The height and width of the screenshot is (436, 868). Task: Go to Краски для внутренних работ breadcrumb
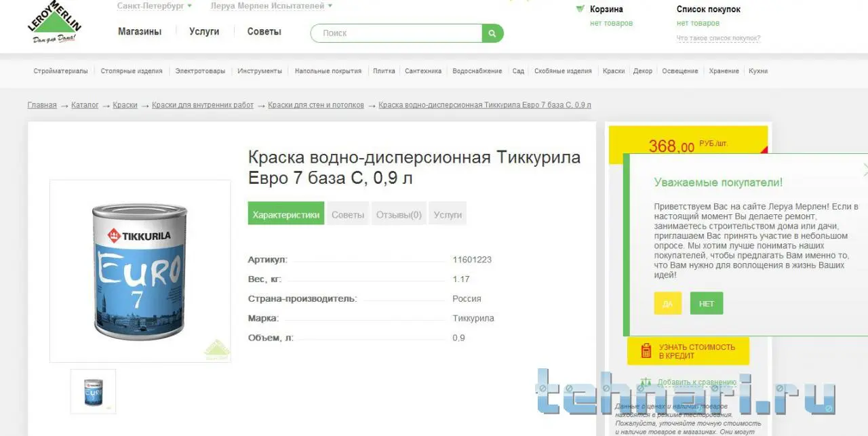click(203, 105)
